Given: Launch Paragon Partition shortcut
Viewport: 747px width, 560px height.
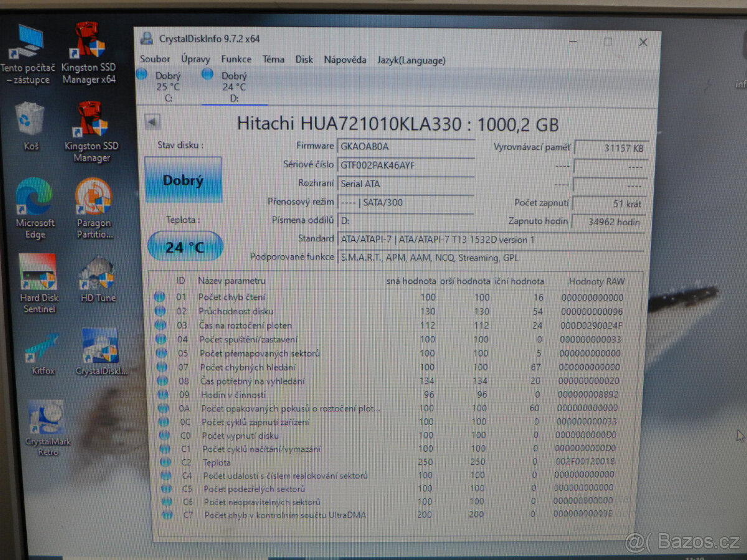Looking at the screenshot, I should (93, 197).
